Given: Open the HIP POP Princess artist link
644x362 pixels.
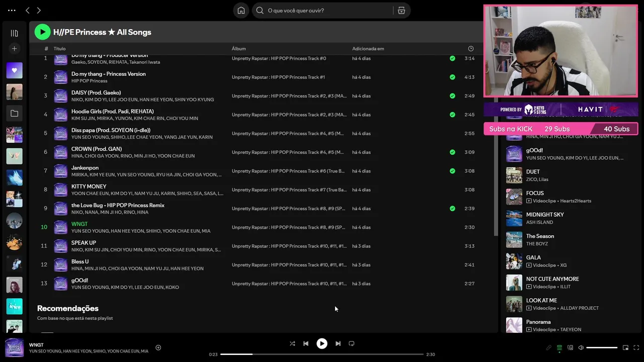Looking at the screenshot, I should coord(89,81).
